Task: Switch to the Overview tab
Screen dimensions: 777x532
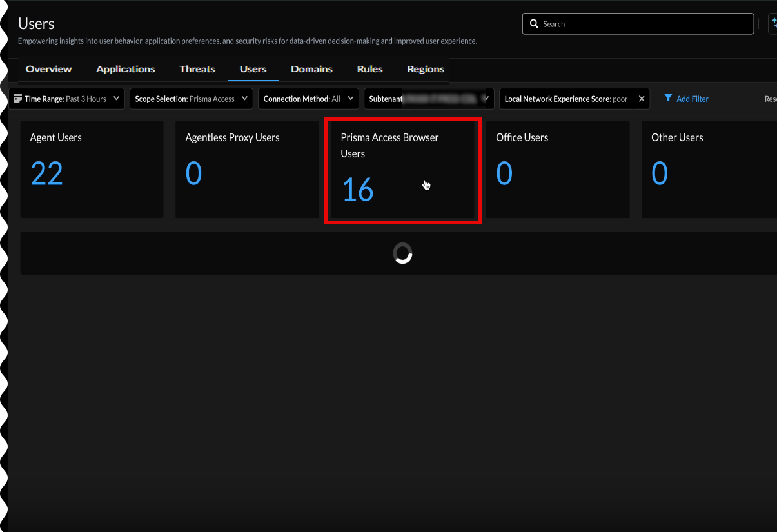Action: [49, 69]
